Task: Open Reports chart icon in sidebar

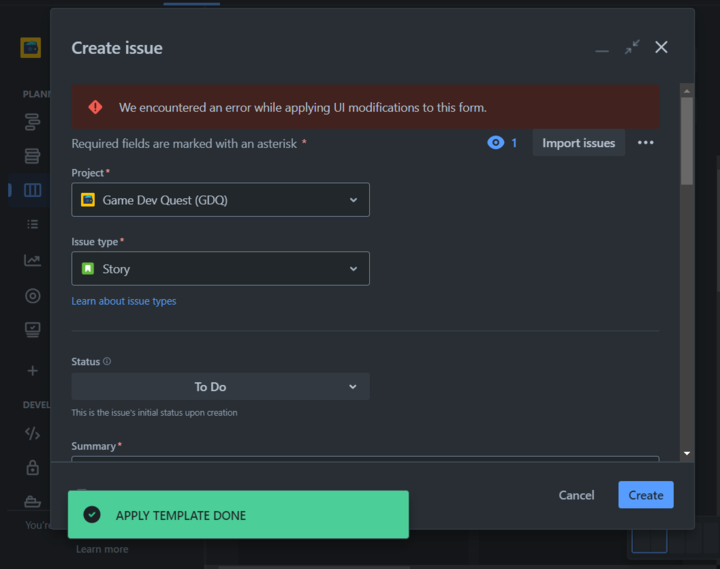Action: (32, 261)
